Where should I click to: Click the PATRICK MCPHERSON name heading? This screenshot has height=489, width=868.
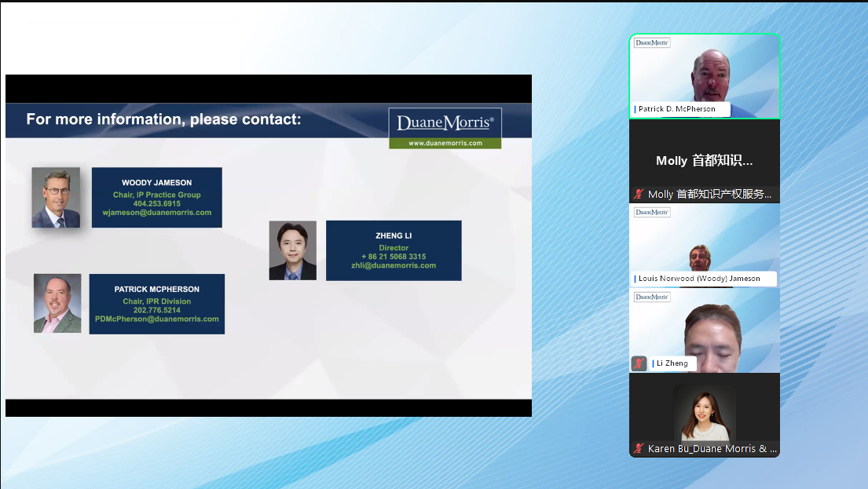click(x=156, y=290)
